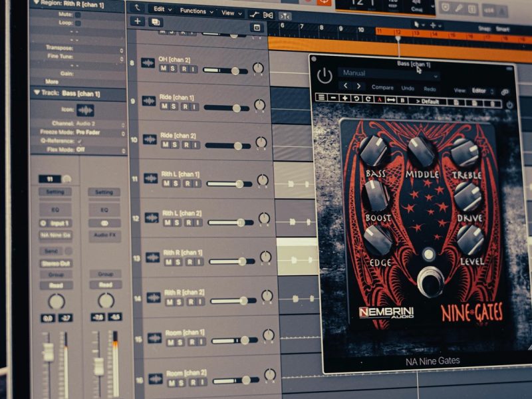Click the minus icon in Nembrini toolbar
532x399 pixels.
pyautogui.click(x=333, y=98)
